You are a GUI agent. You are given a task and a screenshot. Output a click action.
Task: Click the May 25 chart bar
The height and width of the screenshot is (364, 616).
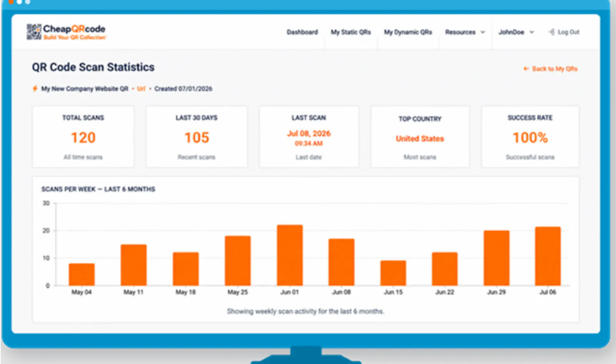click(238, 260)
